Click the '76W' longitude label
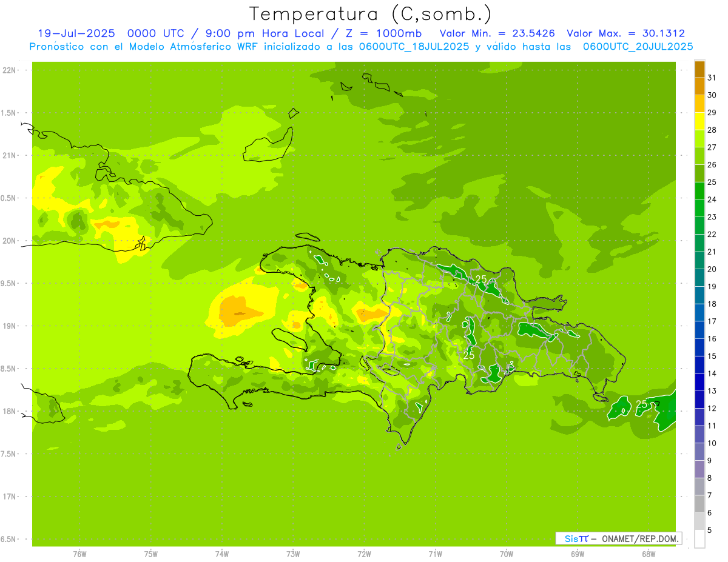 (79, 554)
